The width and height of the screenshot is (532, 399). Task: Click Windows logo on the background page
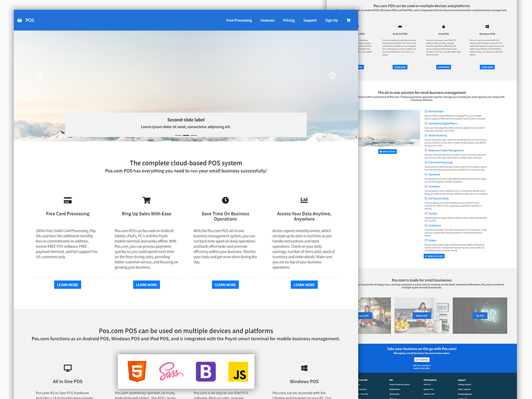point(487,27)
